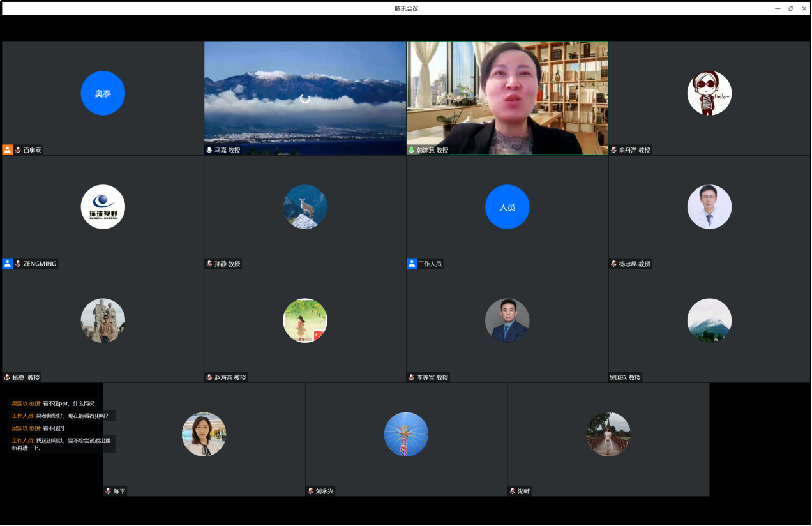Click the doctor photo avatar of 杨忠昆 教授
The width and height of the screenshot is (812, 526).
click(x=709, y=207)
